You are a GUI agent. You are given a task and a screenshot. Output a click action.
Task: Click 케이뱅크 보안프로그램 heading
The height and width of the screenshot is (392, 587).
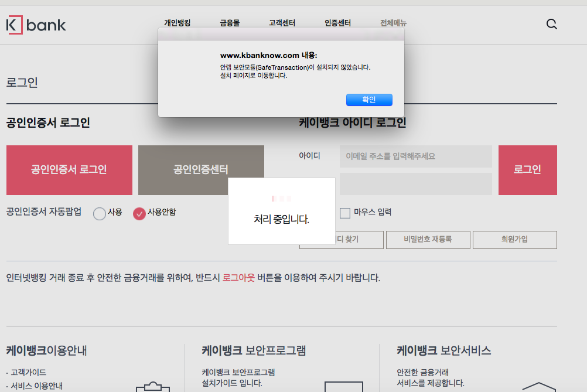point(254,350)
